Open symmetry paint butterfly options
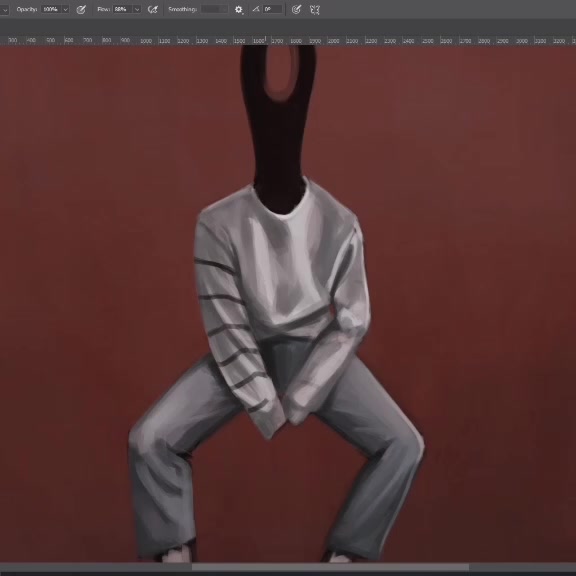The width and height of the screenshot is (576, 576). tap(314, 10)
